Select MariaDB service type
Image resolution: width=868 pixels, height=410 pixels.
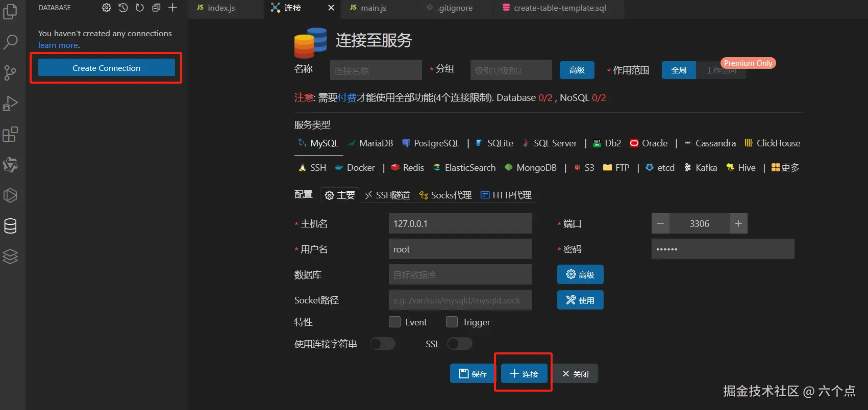tap(370, 143)
